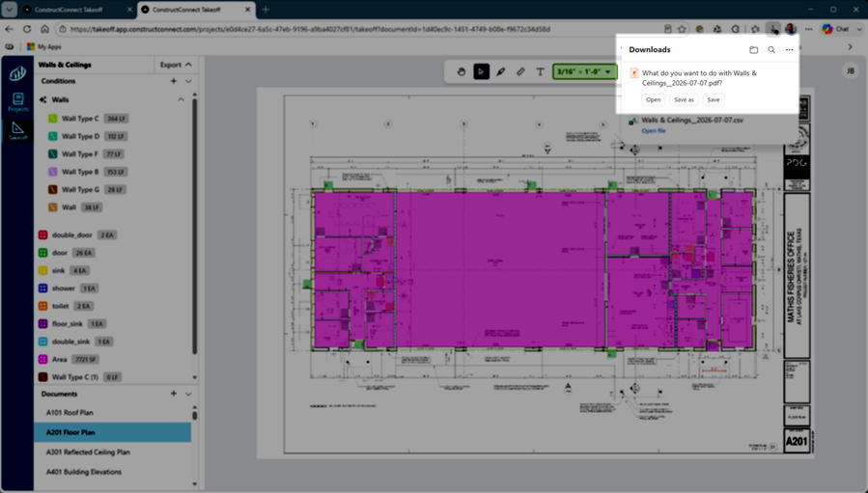The image size is (868, 493).
Task: Click the Walls group icon
Action: pyautogui.click(x=42, y=99)
